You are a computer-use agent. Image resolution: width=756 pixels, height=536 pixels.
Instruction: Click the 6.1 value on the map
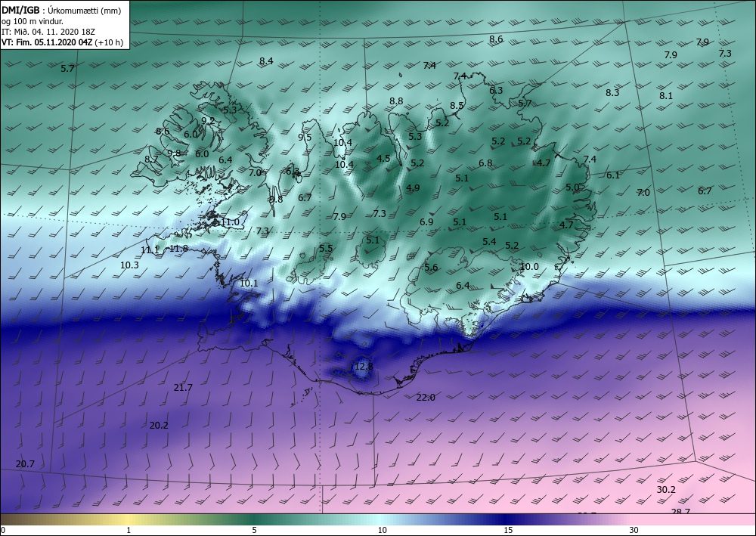613,175
